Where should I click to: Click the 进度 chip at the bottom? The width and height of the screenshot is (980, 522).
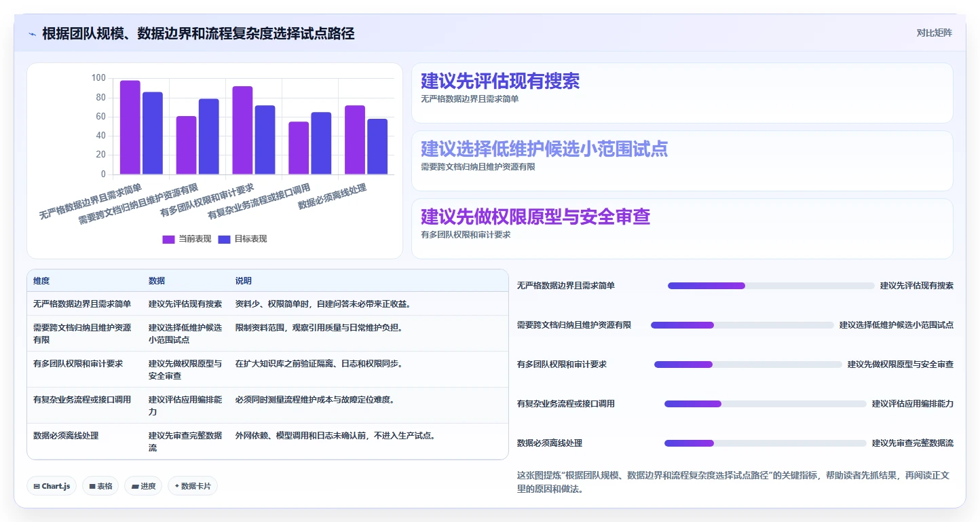click(x=143, y=486)
